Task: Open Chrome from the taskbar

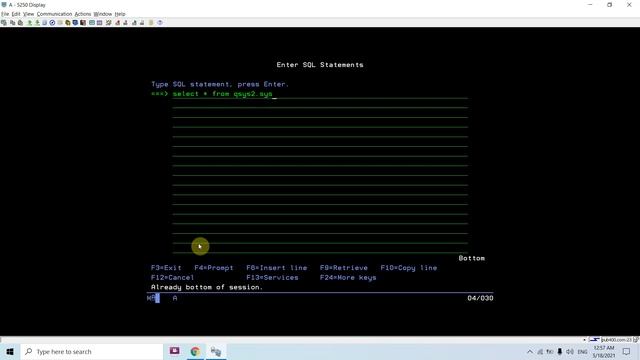Action: pos(195,351)
